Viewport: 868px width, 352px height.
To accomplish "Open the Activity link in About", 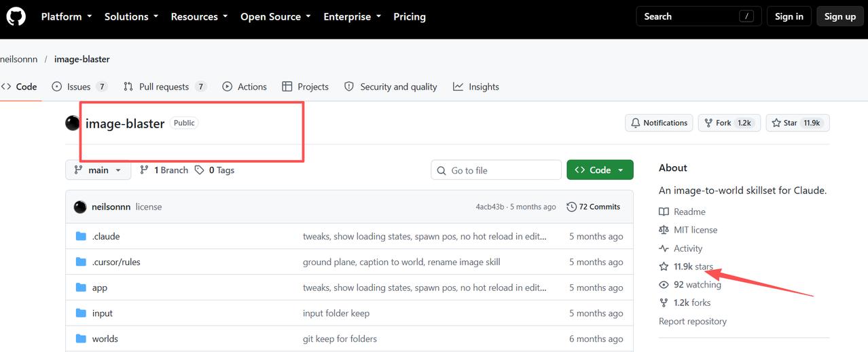I will coord(681,248).
